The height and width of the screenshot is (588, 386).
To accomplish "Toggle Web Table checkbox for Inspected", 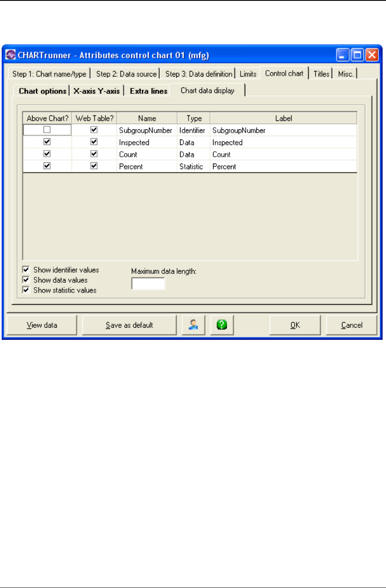I will point(94,142).
